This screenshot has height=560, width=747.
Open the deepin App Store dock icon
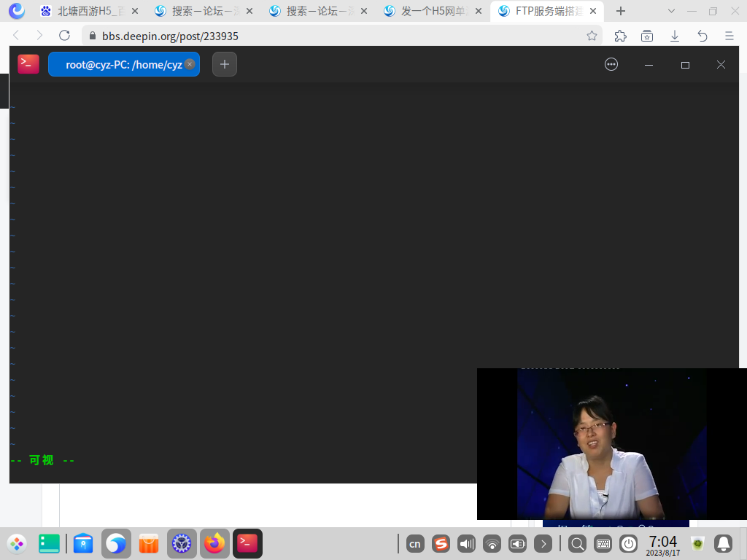[x=149, y=543]
